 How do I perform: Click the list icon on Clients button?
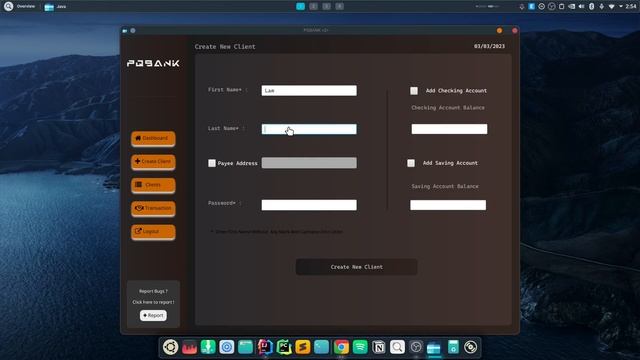click(x=139, y=184)
